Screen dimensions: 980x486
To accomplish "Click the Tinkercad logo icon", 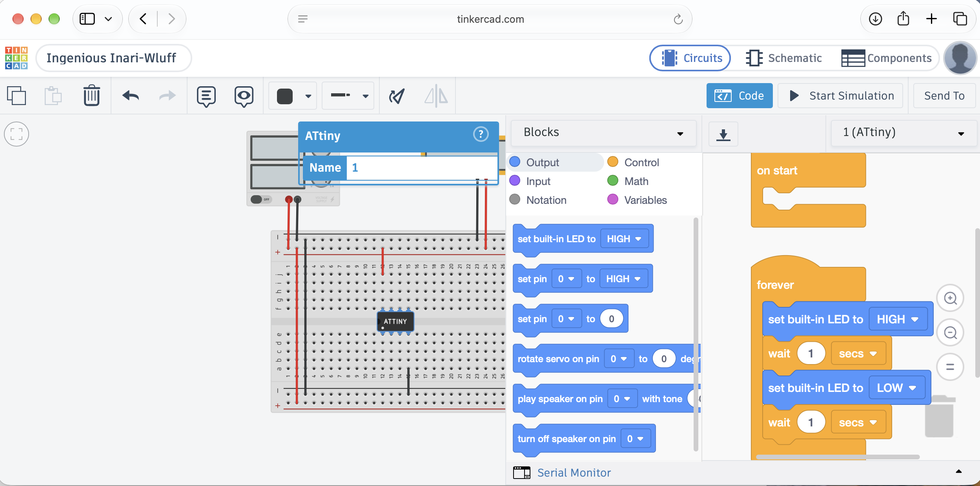I will [x=16, y=58].
